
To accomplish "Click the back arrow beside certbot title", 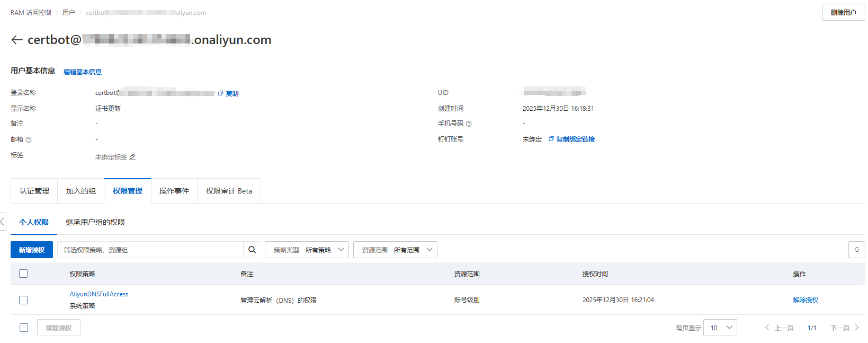I will click(x=17, y=40).
